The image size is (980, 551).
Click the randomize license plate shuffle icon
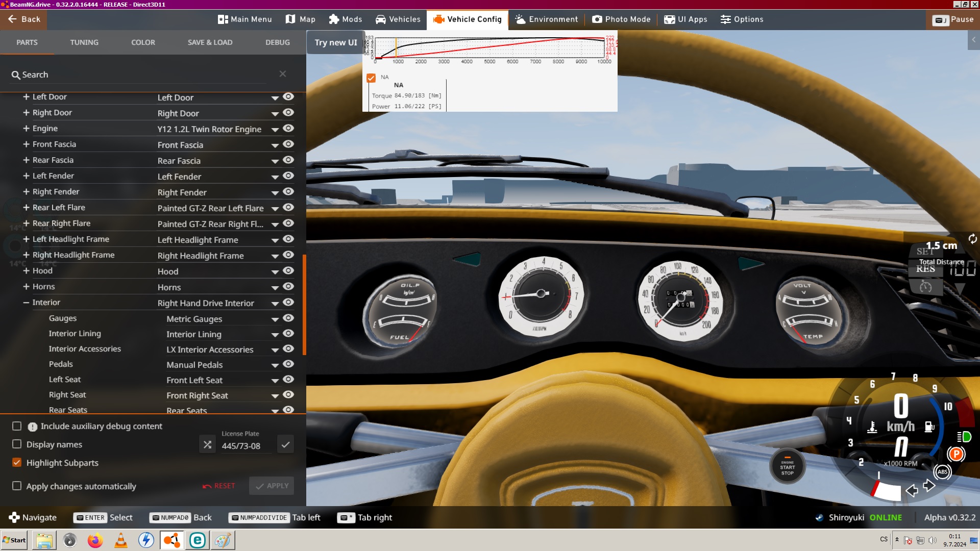pyautogui.click(x=207, y=444)
